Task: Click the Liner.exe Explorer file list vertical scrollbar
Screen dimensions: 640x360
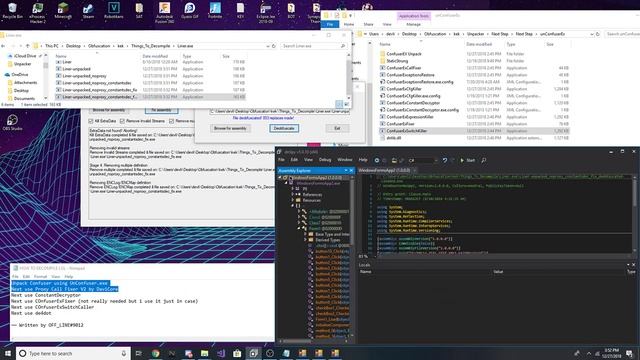Action: click(349, 76)
